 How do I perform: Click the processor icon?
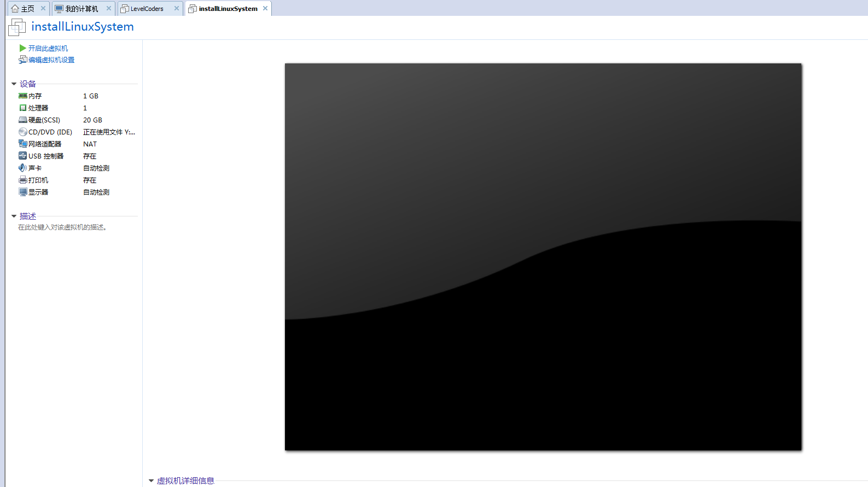coord(22,108)
